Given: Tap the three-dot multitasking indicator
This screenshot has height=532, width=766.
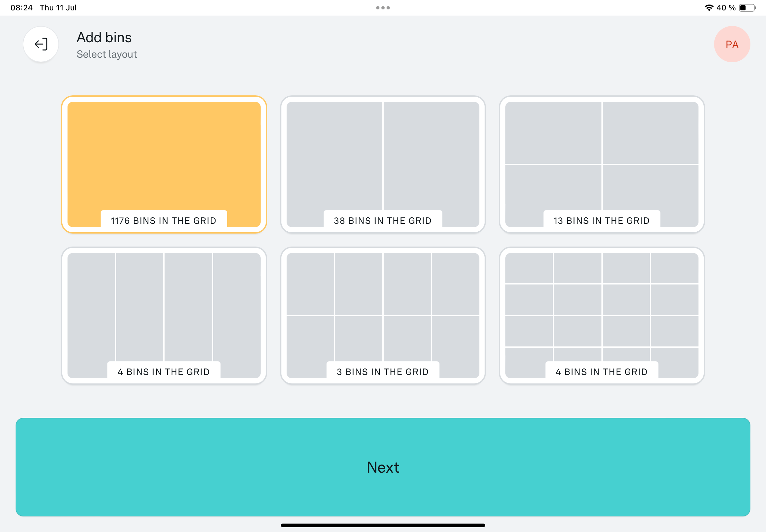Looking at the screenshot, I should point(383,8).
